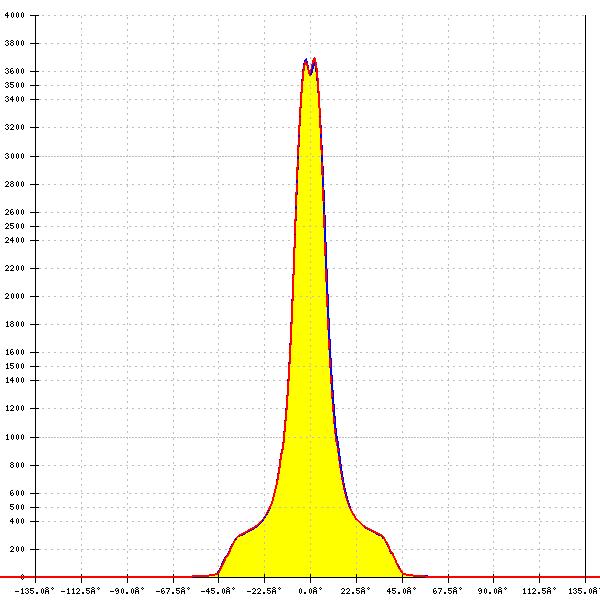This screenshot has width=600, height=600.
Task: Select the positive 112.5° x-axis label
Action: (539, 591)
